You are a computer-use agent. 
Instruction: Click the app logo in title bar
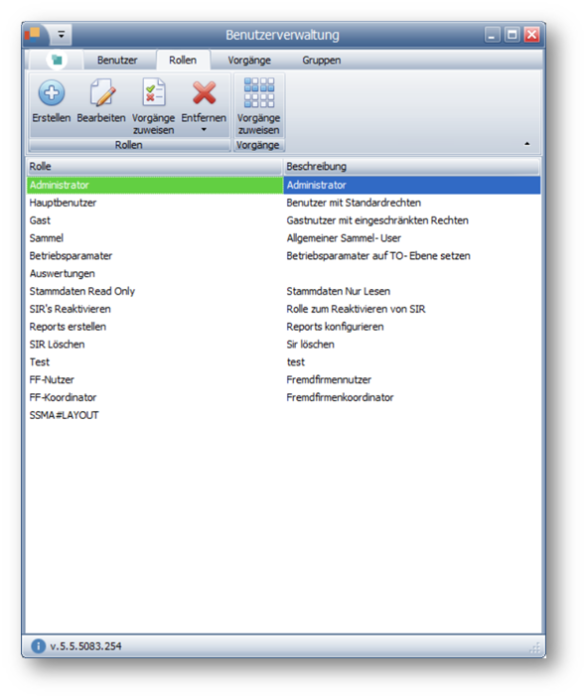(33, 35)
